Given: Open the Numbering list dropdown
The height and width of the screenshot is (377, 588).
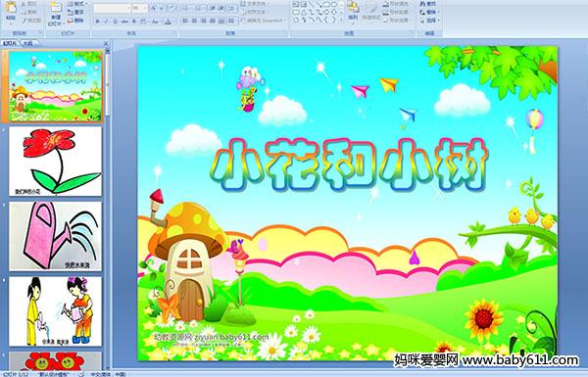Looking at the screenshot, I should [x=200, y=8].
